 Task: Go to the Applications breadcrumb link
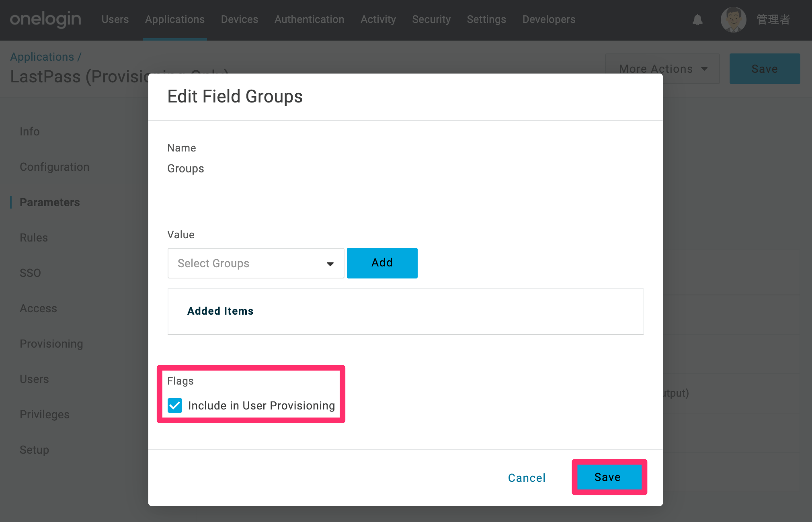pyautogui.click(x=42, y=57)
